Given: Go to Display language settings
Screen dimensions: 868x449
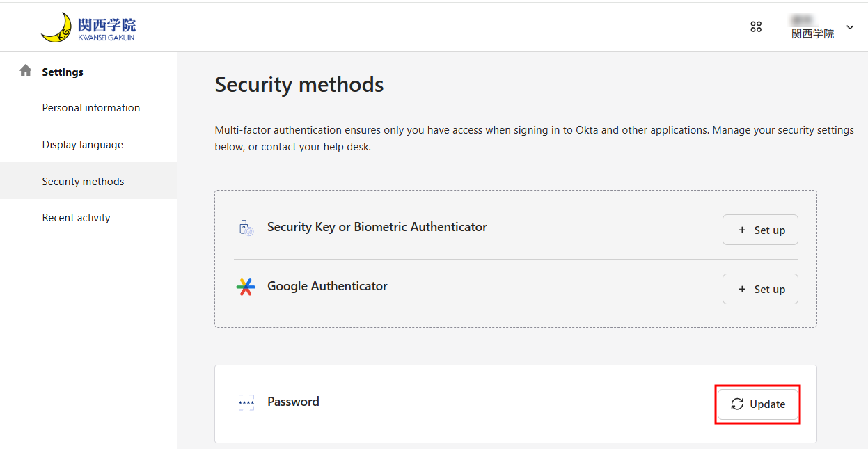Looking at the screenshot, I should point(83,145).
